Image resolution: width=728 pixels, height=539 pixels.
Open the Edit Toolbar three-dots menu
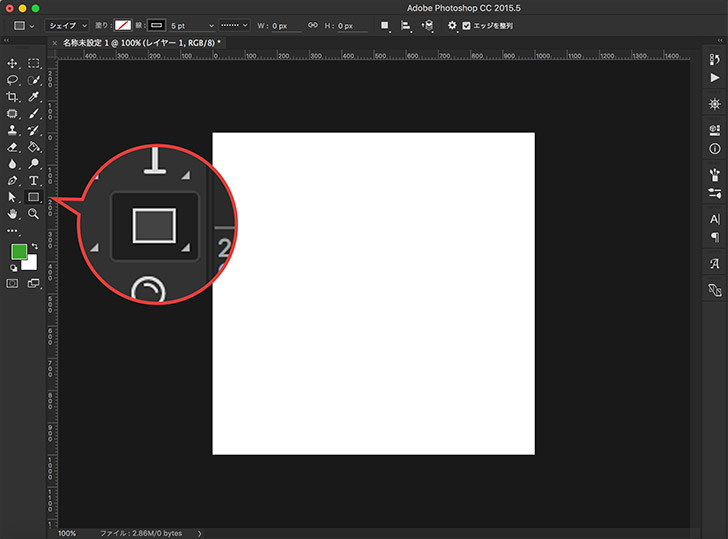click(x=12, y=231)
